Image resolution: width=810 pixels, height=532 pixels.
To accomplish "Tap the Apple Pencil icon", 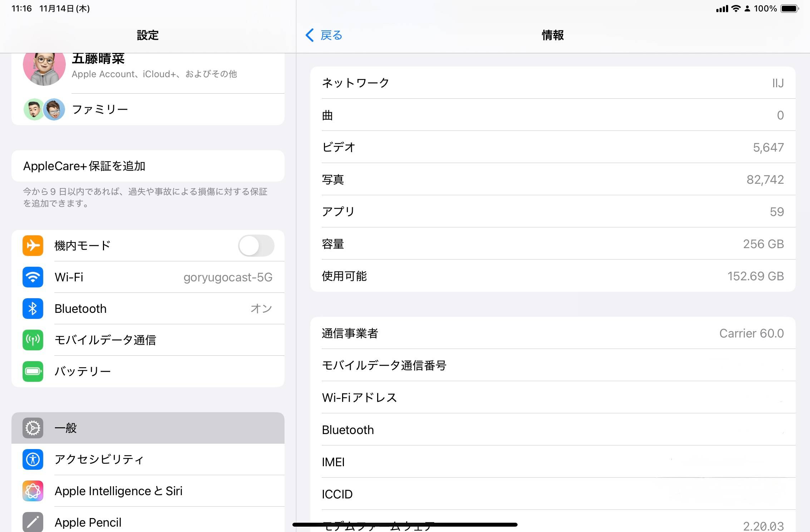I will (x=33, y=522).
